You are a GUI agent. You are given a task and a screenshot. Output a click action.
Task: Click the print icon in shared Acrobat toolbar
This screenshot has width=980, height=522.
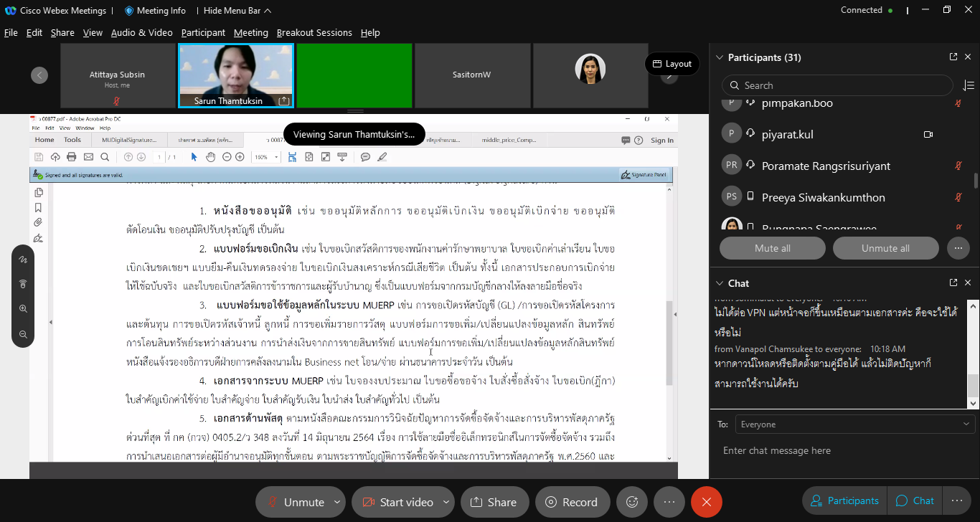(72, 157)
